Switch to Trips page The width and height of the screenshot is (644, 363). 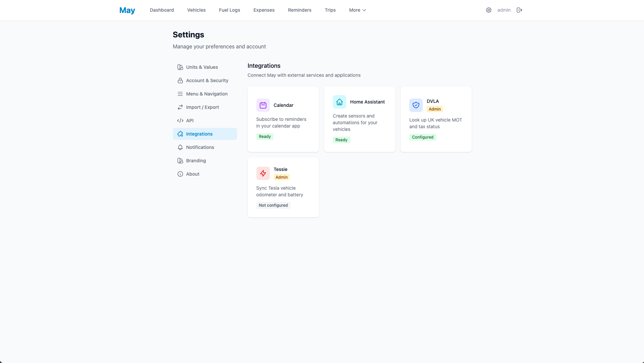(330, 10)
